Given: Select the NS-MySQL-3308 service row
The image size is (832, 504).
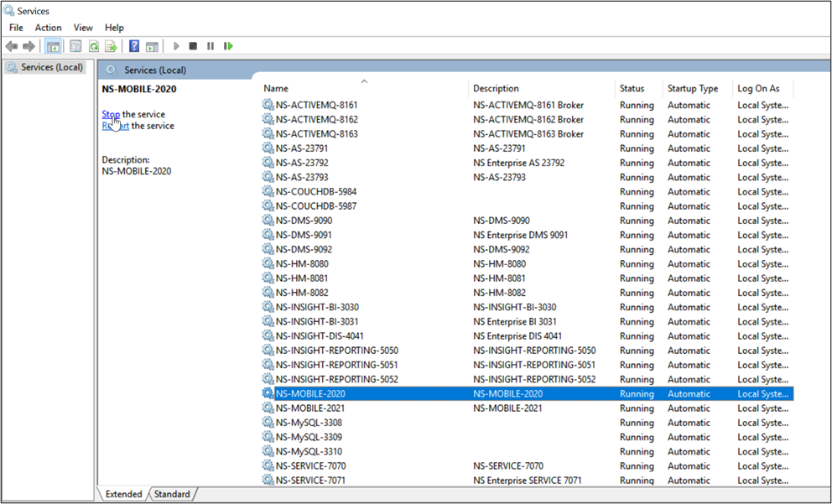Looking at the screenshot, I should (x=309, y=423).
